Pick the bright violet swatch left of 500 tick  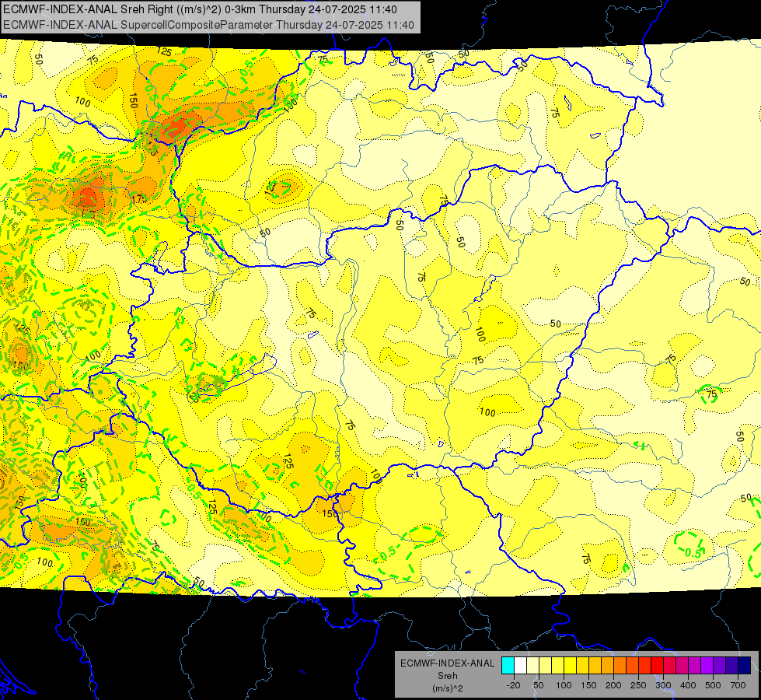[x=707, y=666]
